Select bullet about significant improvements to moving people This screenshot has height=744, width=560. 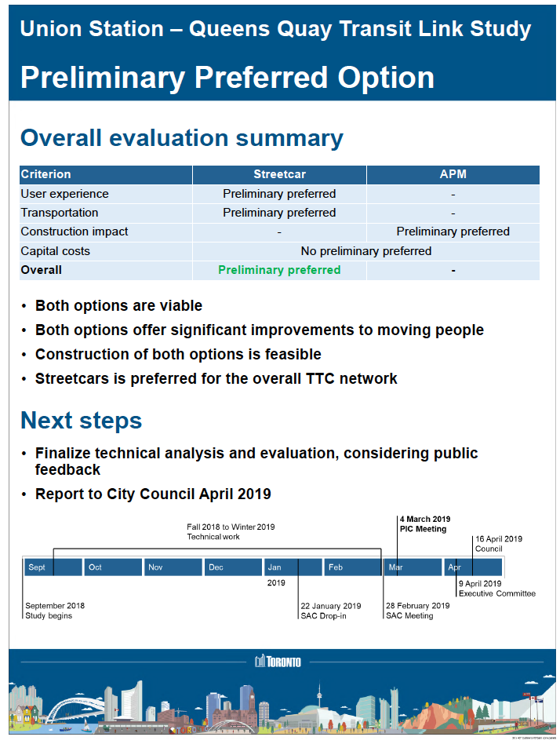pos(260,330)
